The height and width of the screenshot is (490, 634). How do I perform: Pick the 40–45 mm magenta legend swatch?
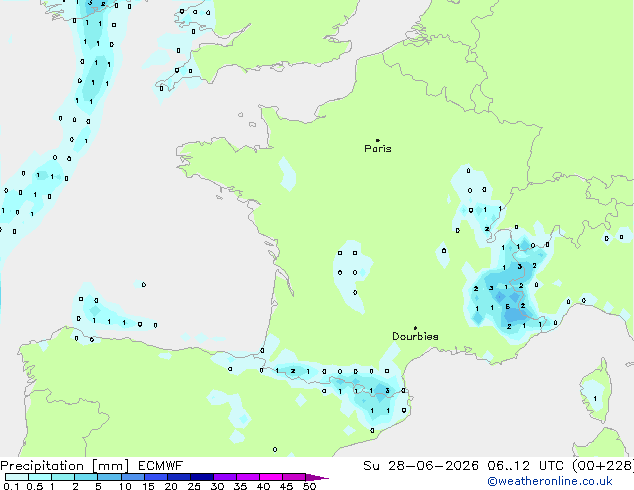[271, 477]
